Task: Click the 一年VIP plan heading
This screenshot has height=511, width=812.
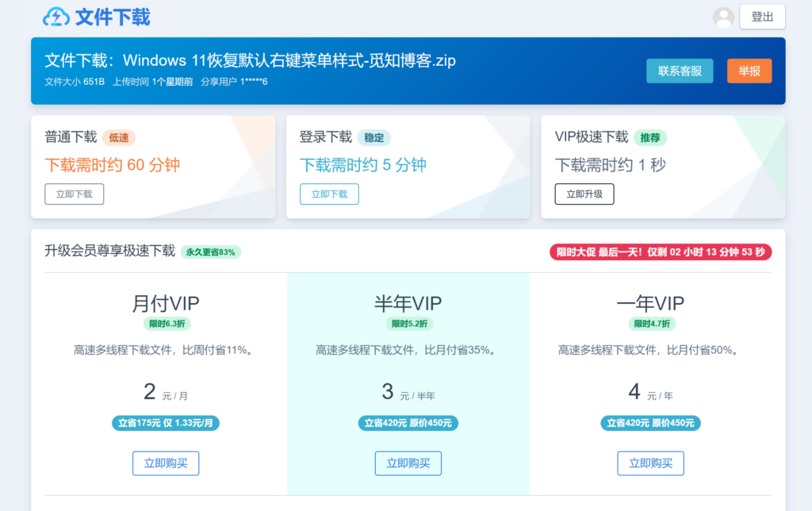Action: [650, 303]
